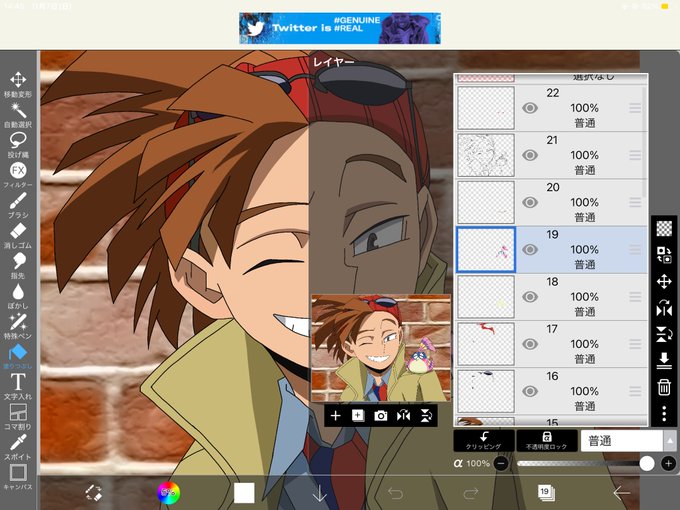Select the Bucket Fill (塗りつぶし) tool
The image size is (680, 510).
18,356
